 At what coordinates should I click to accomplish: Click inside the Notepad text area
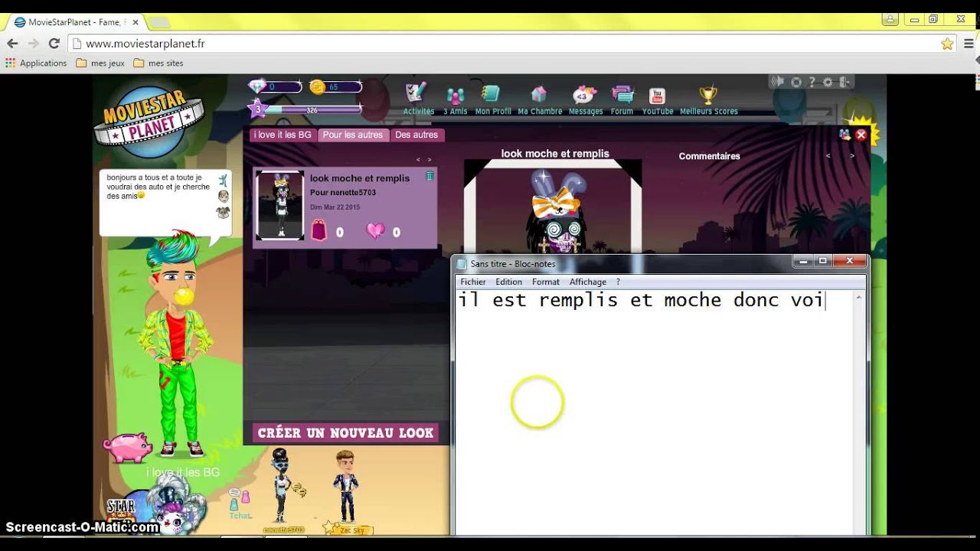point(654,413)
